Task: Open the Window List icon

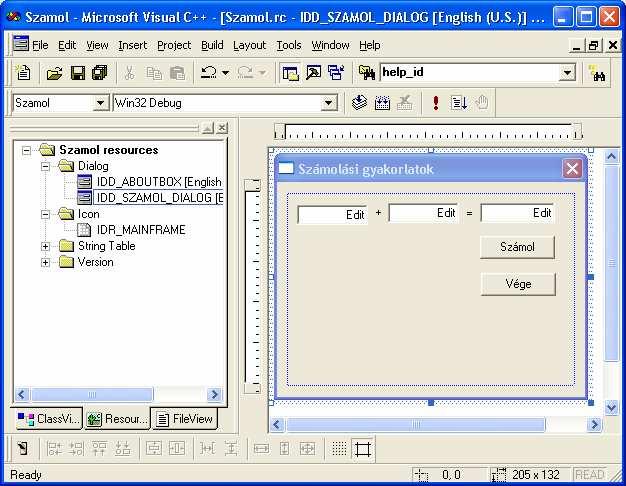Action: tap(336, 73)
